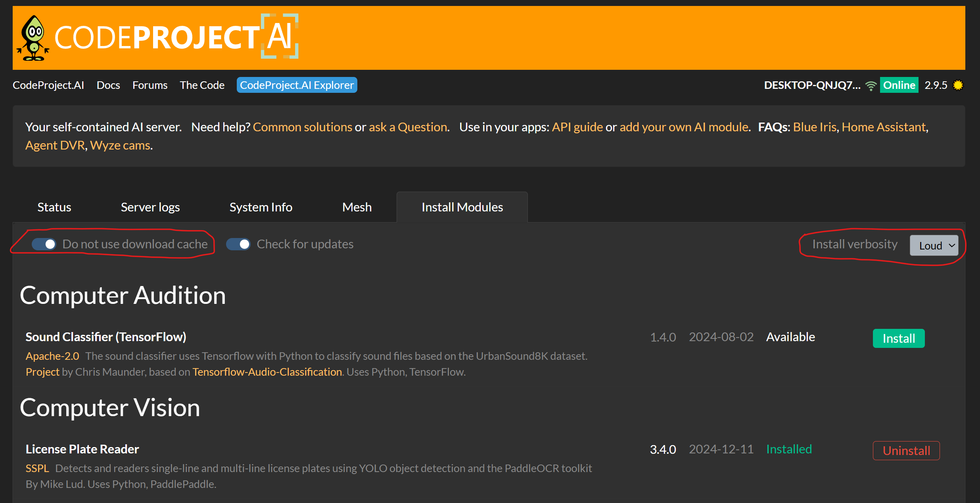The width and height of the screenshot is (980, 503).
Task: Uninstall the License Plate Reader module
Action: [906, 451]
